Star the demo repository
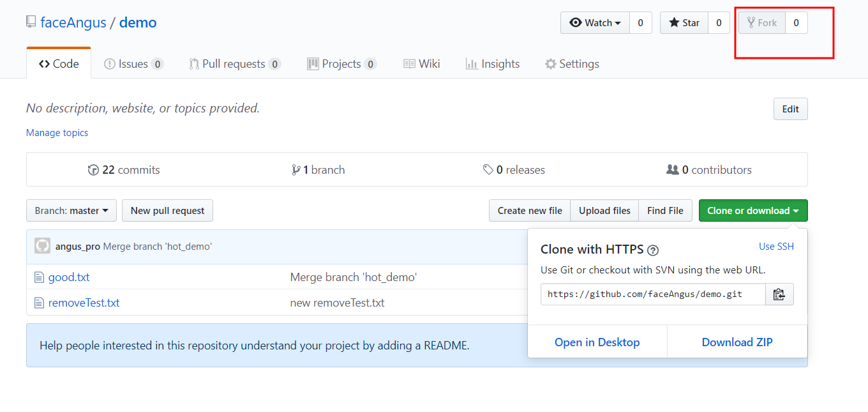The image size is (868, 412). (684, 23)
